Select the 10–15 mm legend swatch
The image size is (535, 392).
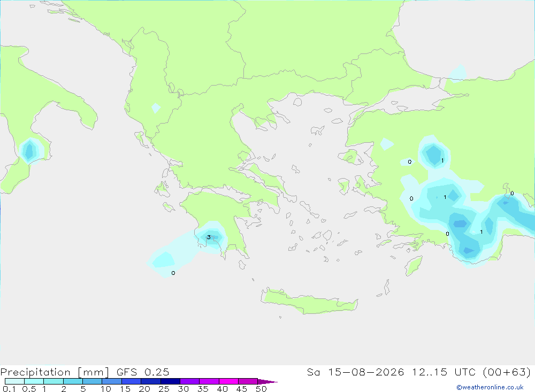tap(112, 381)
